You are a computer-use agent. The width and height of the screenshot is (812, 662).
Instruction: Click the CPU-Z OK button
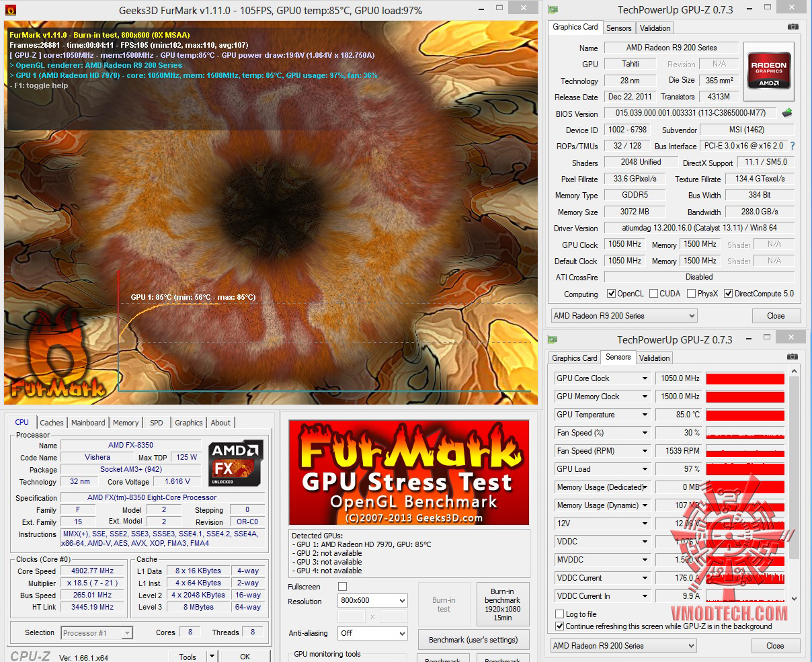(x=245, y=657)
